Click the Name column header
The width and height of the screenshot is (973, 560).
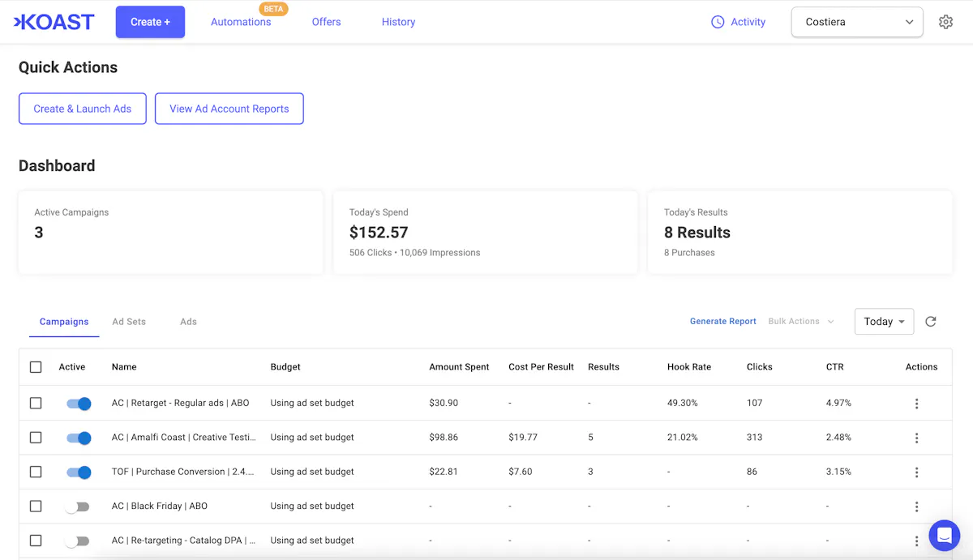pyautogui.click(x=124, y=367)
